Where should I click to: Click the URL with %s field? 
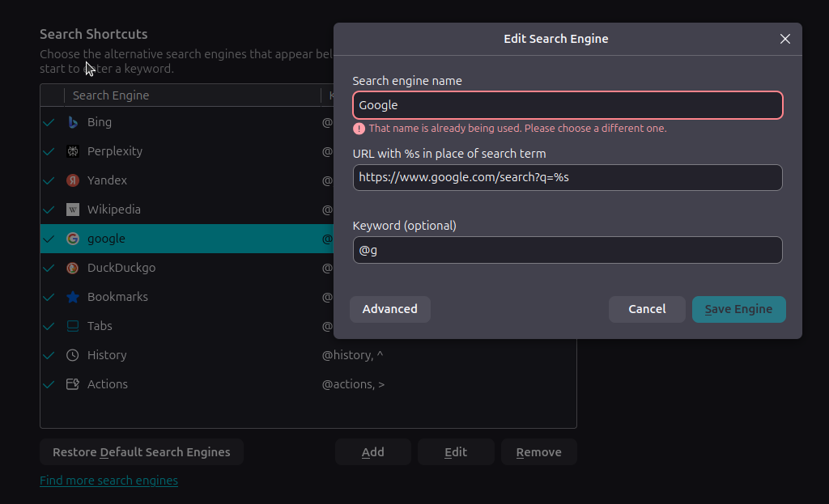pos(568,177)
